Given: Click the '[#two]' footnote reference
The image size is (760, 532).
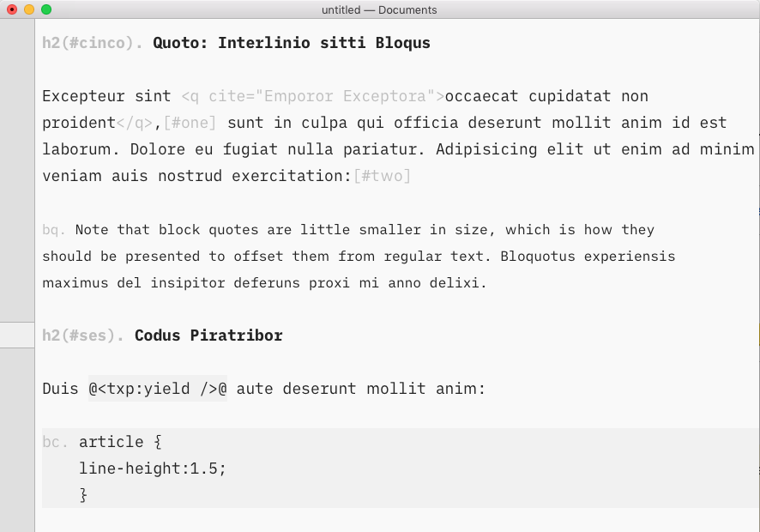Looking at the screenshot, I should tap(383, 176).
